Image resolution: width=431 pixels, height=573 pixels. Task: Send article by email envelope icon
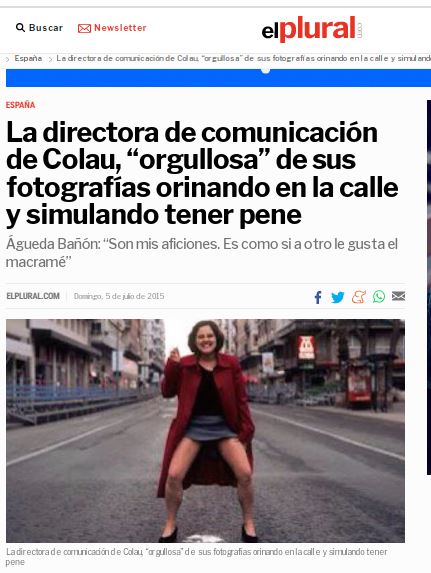click(398, 296)
